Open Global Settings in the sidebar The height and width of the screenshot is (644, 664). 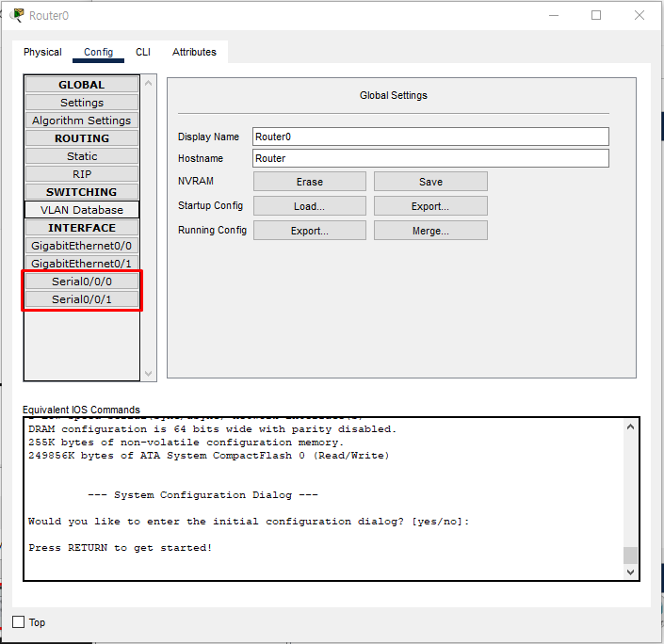click(82, 103)
